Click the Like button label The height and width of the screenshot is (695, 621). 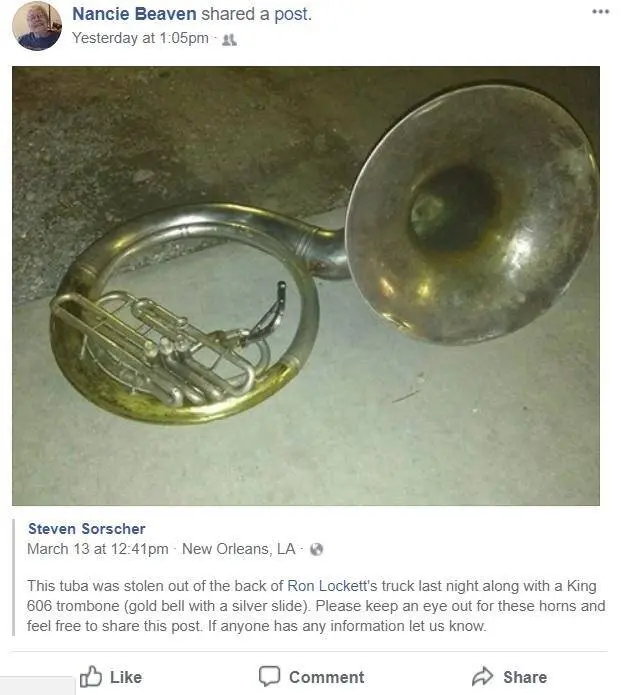(x=126, y=677)
